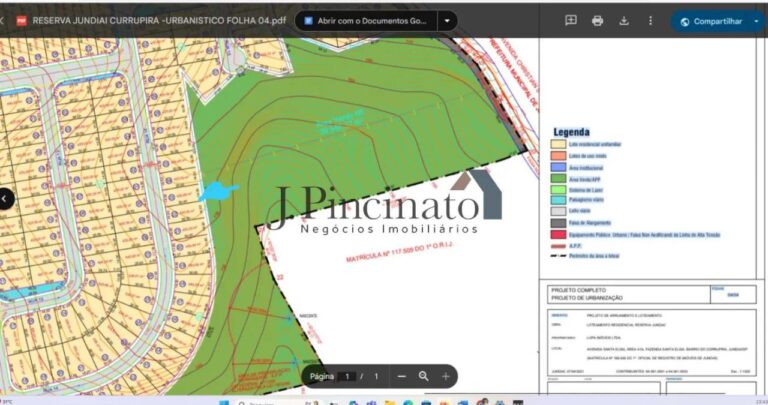
Task: Click the red PDF file type icon
Action: [x=22, y=21]
